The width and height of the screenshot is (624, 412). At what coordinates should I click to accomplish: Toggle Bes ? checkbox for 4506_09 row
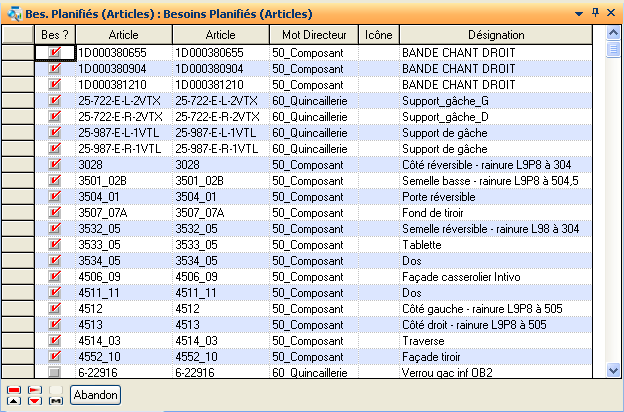click(55, 276)
